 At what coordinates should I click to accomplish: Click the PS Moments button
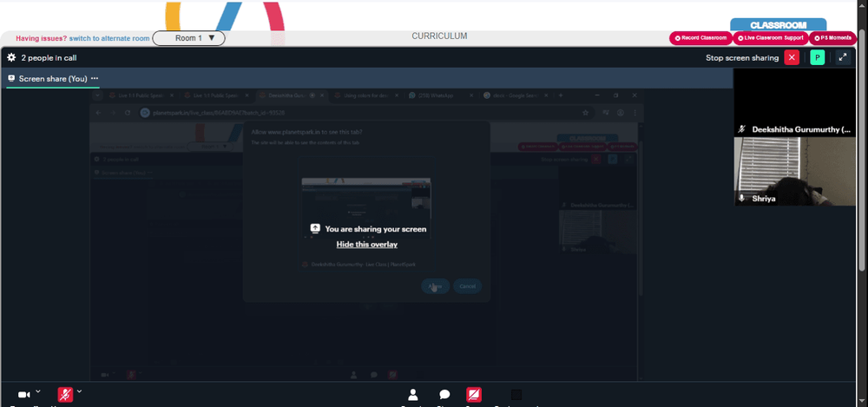pos(832,38)
